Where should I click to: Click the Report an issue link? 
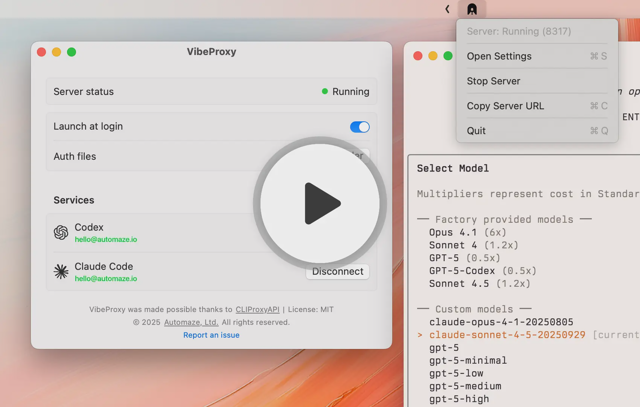tap(211, 335)
